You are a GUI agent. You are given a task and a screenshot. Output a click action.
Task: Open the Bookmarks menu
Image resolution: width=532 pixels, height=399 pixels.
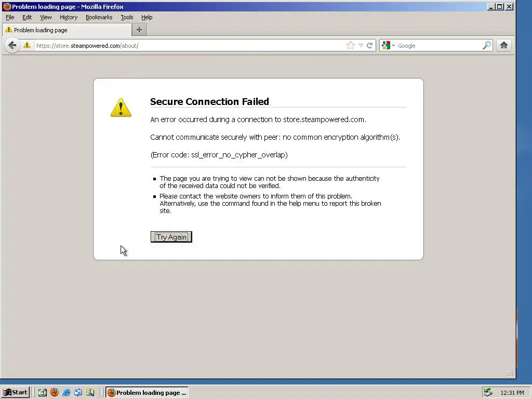tap(99, 17)
